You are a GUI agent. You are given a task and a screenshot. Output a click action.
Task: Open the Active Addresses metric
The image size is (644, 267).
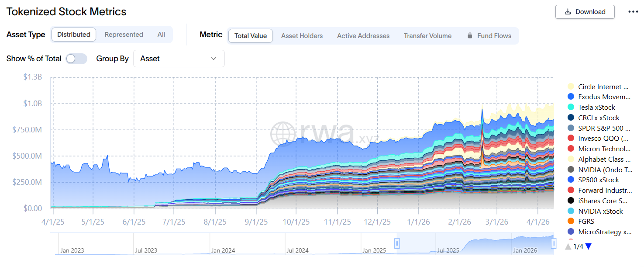click(363, 36)
